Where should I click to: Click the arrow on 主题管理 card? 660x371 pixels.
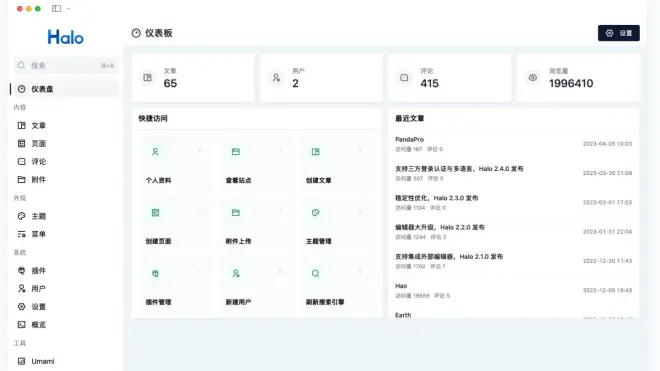click(360, 211)
